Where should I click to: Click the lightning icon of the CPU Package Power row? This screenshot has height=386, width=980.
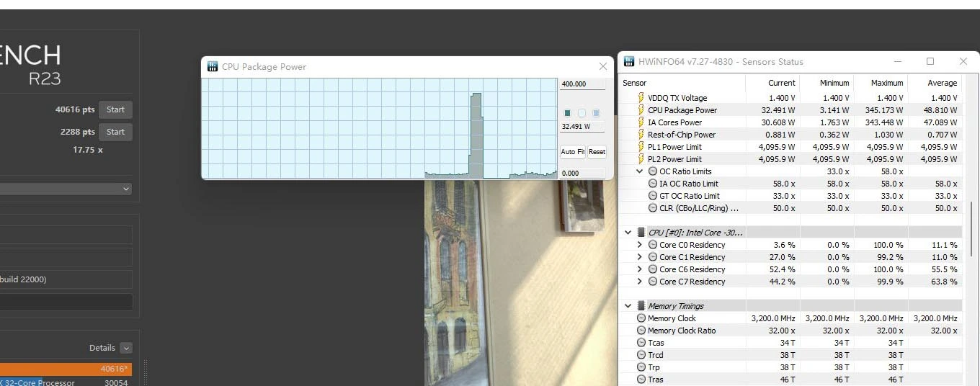tap(641, 110)
